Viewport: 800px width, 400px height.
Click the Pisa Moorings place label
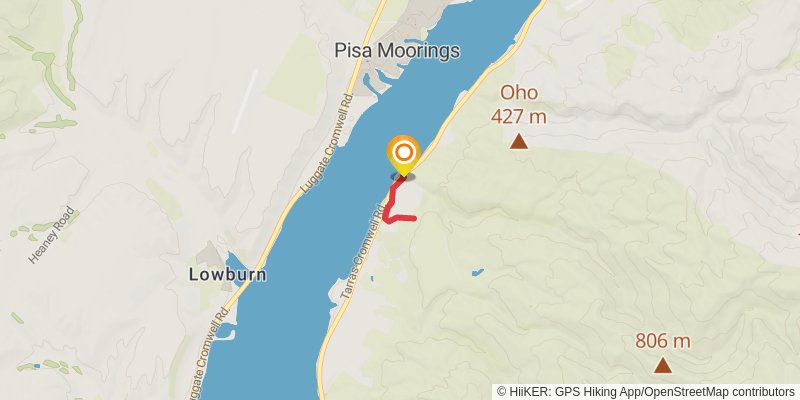point(397,51)
